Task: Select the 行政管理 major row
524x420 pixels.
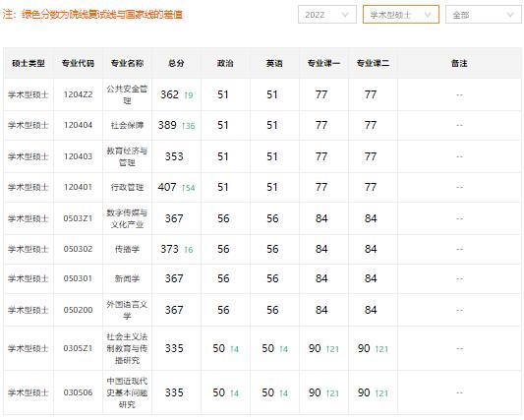Action: (262, 187)
